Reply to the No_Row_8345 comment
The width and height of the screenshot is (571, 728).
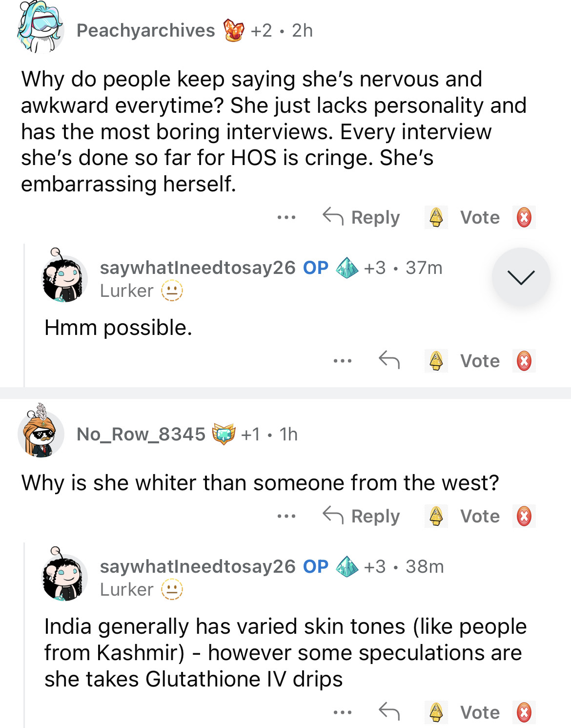pyautogui.click(x=362, y=516)
